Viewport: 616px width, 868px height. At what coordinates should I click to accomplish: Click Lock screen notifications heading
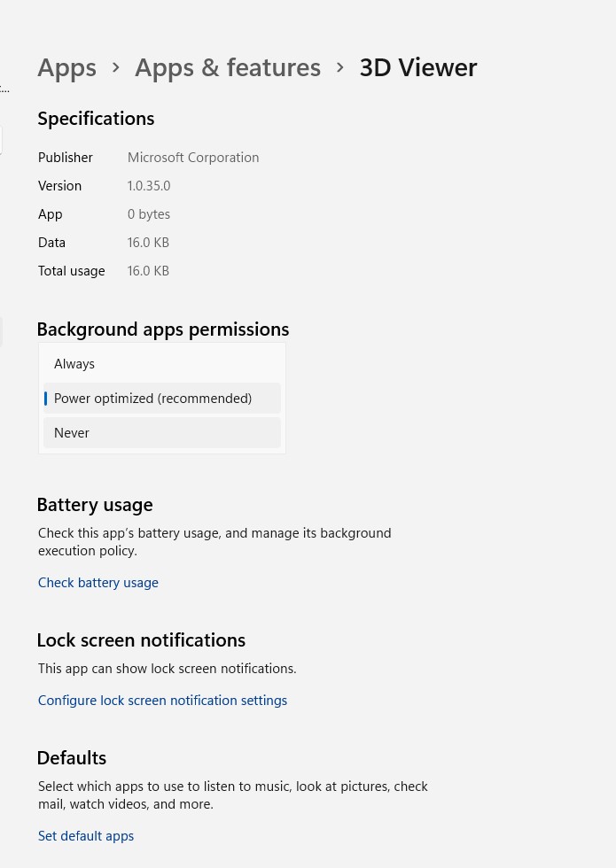pos(141,640)
